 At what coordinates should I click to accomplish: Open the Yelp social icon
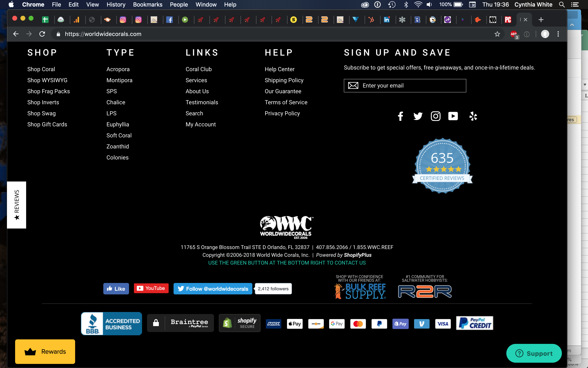pyautogui.click(x=473, y=116)
